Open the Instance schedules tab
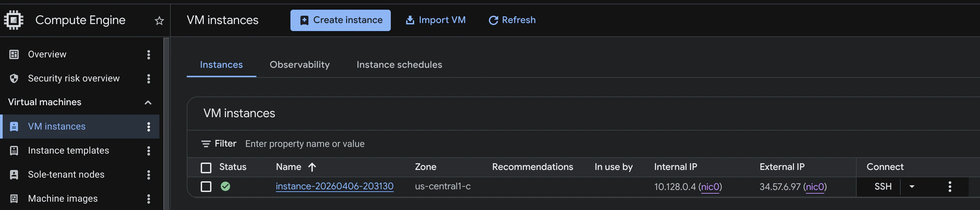The width and height of the screenshot is (980, 210). 399,65
